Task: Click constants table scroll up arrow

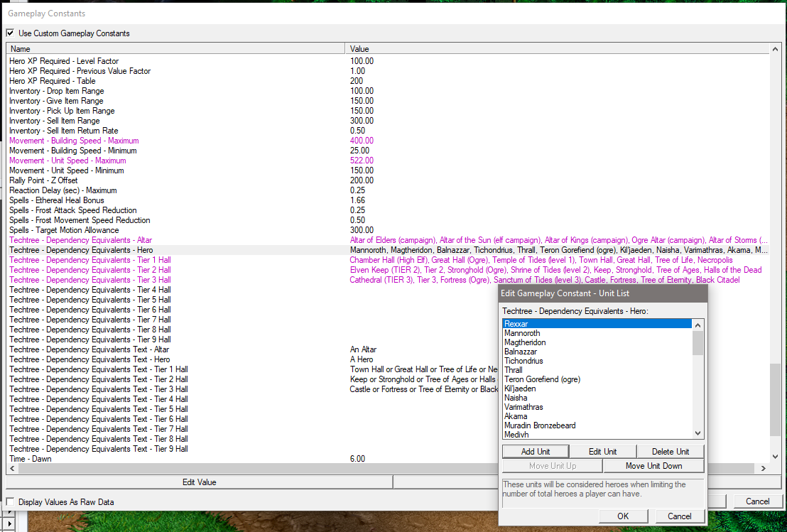Action: [775, 49]
